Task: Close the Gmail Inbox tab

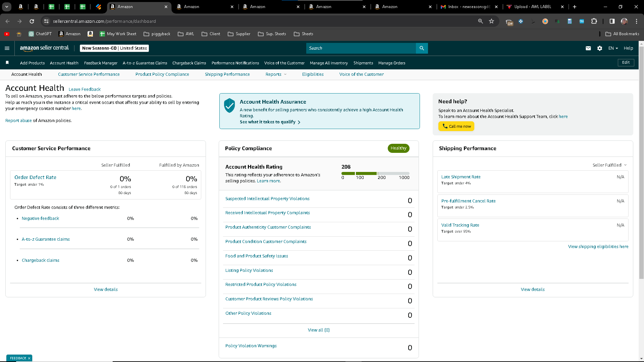Action: (x=496, y=7)
